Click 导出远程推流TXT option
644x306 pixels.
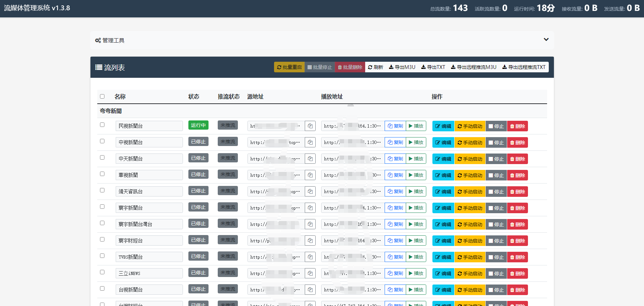pos(524,67)
